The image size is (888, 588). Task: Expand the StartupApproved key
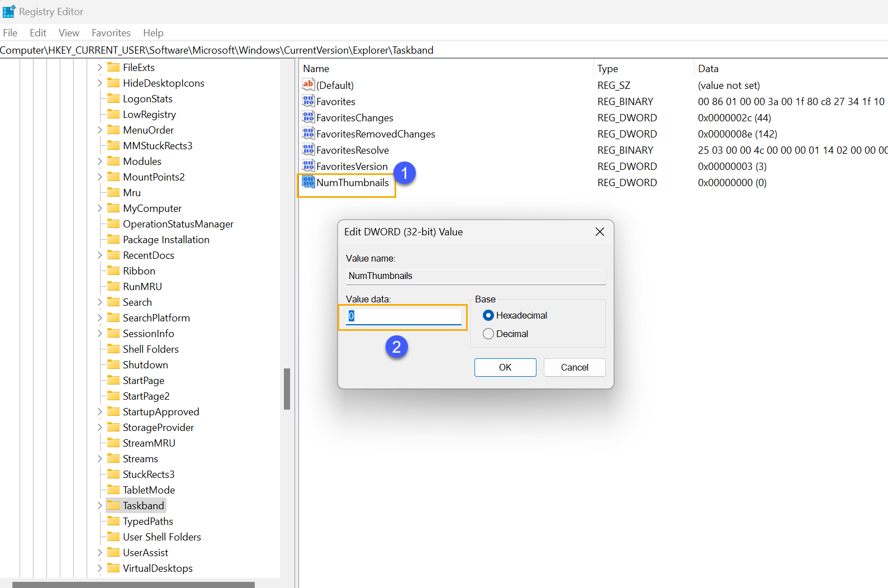99,411
